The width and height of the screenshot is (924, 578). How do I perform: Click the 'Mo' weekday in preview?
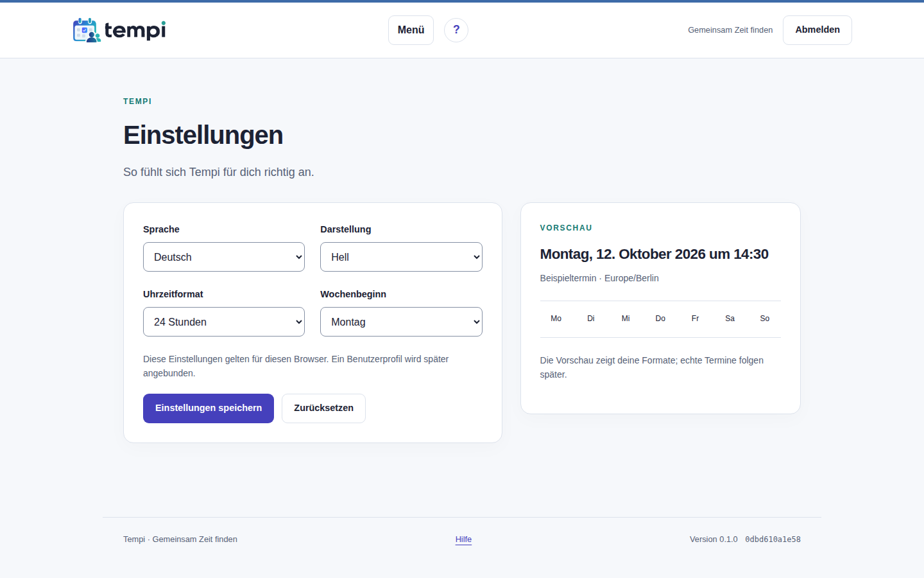click(x=556, y=319)
